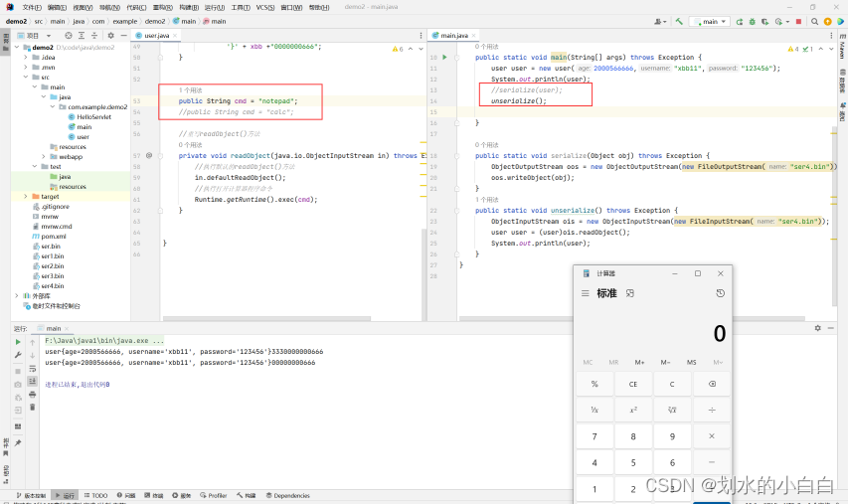Open the 视图(V) menu
The width and height of the screenshot is (848, 504).
click(83, 7)
